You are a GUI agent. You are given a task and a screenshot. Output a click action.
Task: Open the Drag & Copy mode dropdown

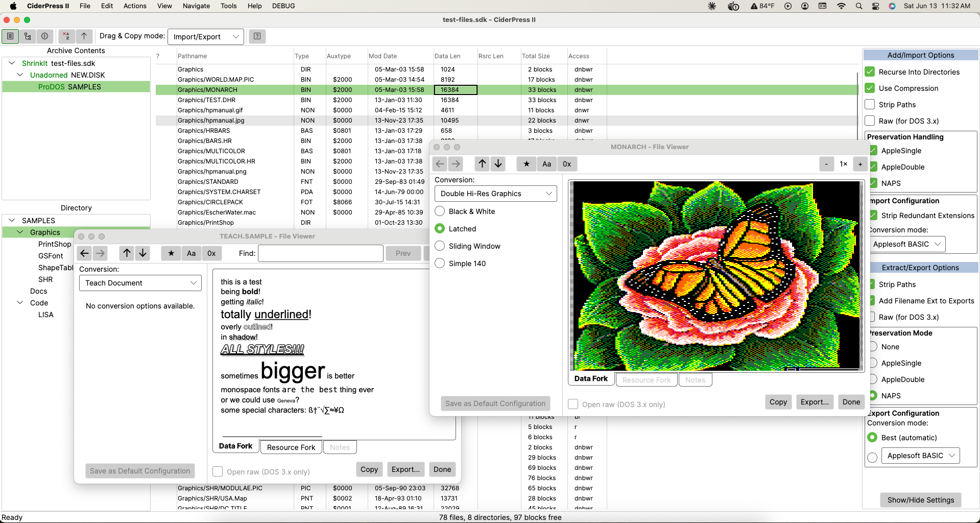[x=206, y=36]
